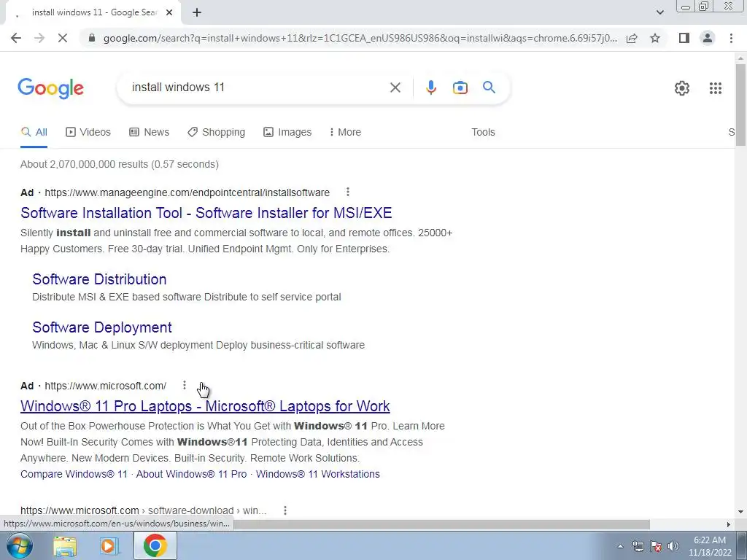This screenshot has width=747, height=560.
Task: Click the scroll down arrow
Action: (740, 512)
